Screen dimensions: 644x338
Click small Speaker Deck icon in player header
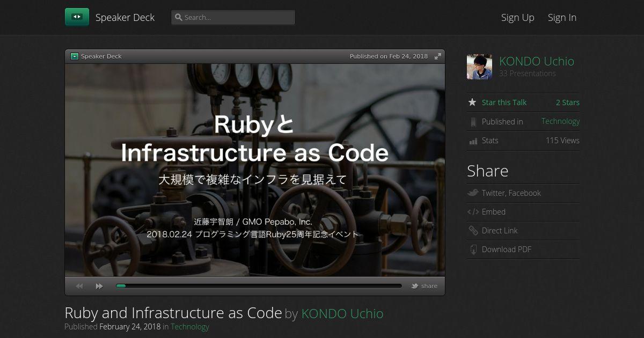click(x=75, y=56)
